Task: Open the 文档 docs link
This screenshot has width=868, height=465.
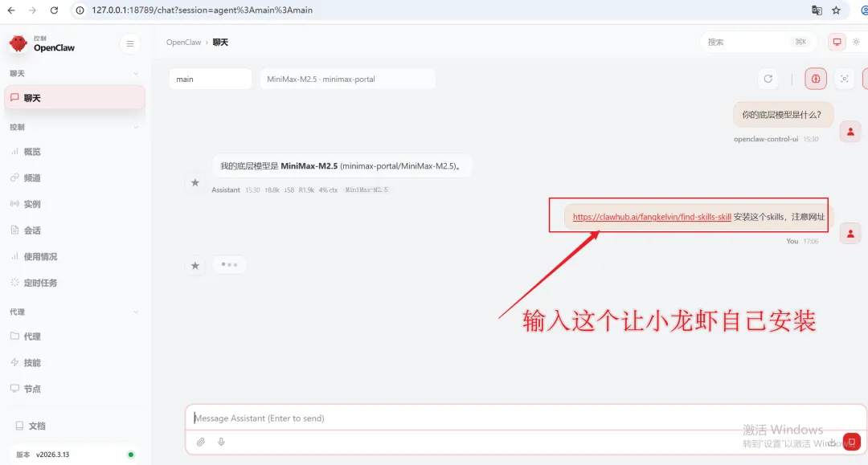Action: [75, 426]
